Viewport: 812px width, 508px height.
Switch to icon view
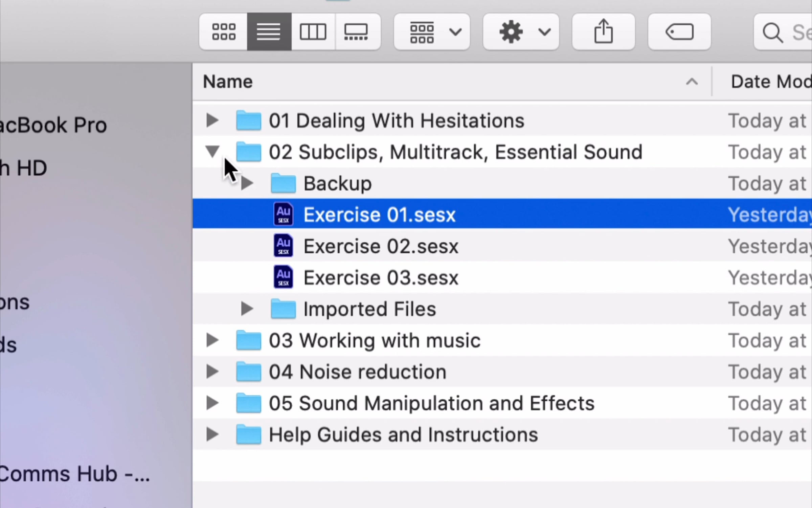click(x=223, y=32)
